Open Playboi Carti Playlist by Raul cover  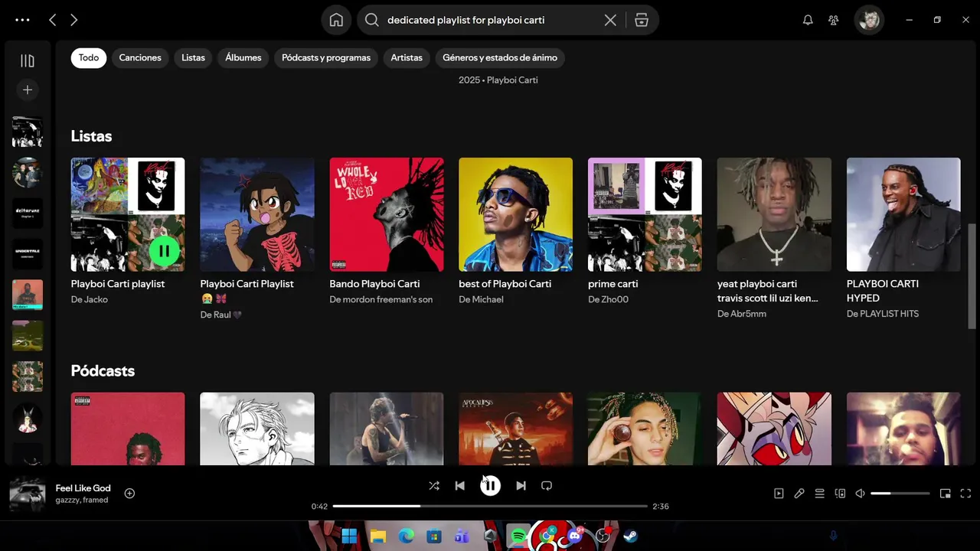click(x=257, y=214)
